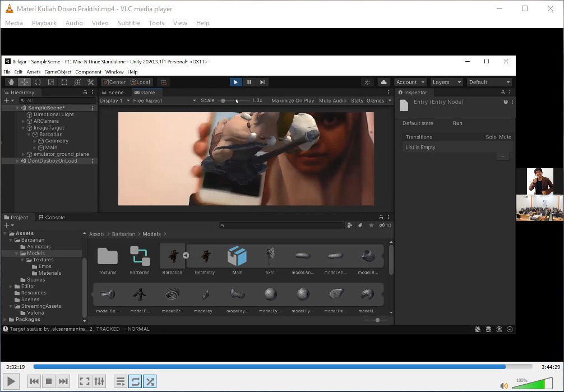Toggle Local handle rotation
Screen dimensions: 564x392
point(140,82)
